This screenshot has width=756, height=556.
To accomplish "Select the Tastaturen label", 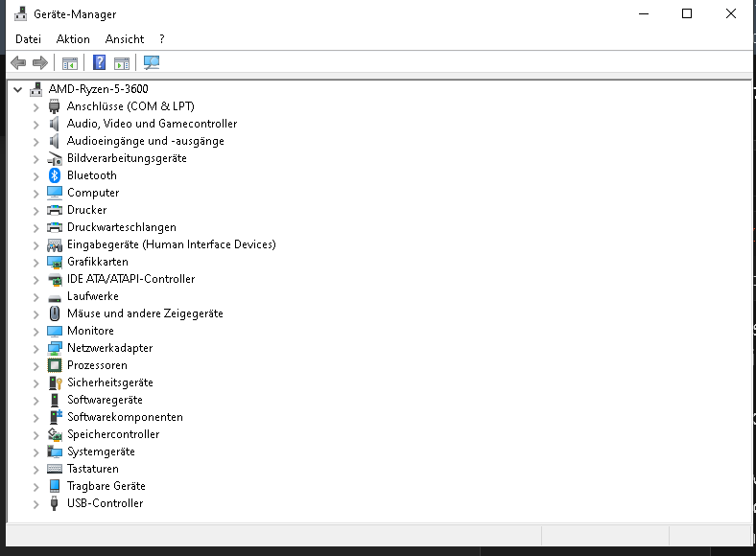I will click(x=92, y=469).
